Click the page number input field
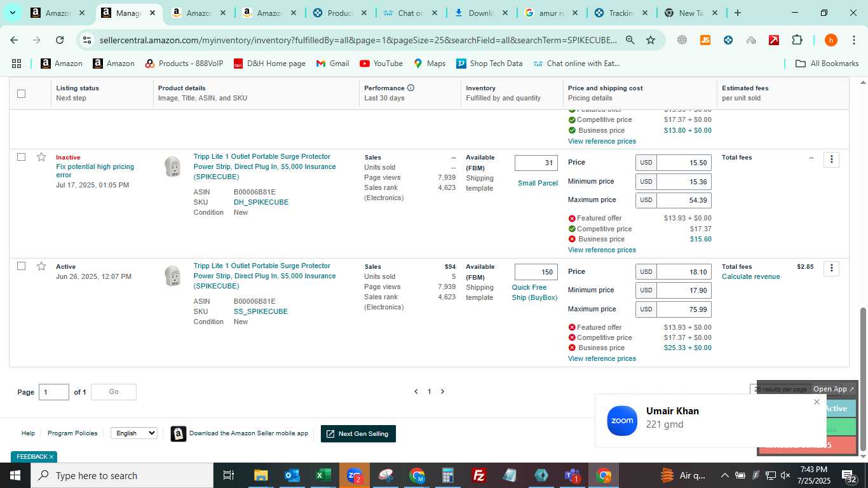This screenshot has width=868, height=488. click(x=54, y=392)
